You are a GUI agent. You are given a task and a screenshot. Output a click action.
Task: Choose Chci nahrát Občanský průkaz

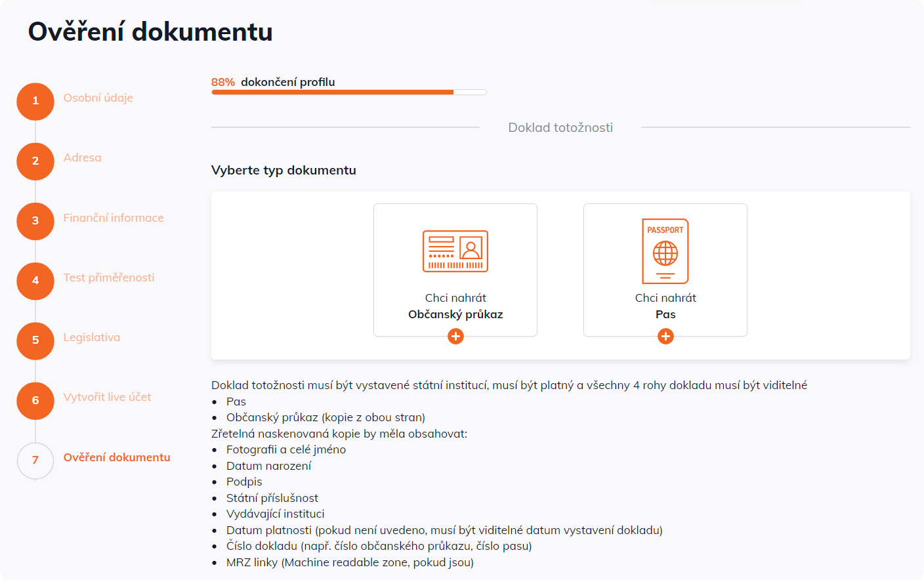(x=455, y=306)
